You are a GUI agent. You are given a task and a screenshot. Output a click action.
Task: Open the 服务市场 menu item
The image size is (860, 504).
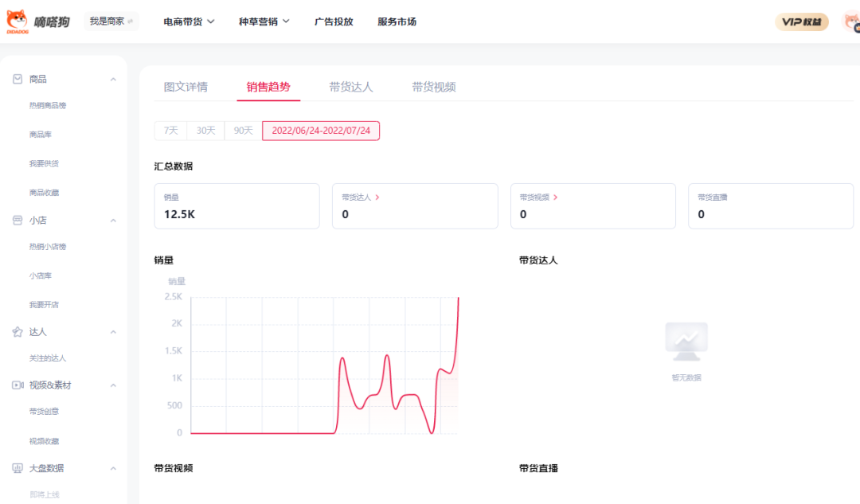[x=397, y=21]
